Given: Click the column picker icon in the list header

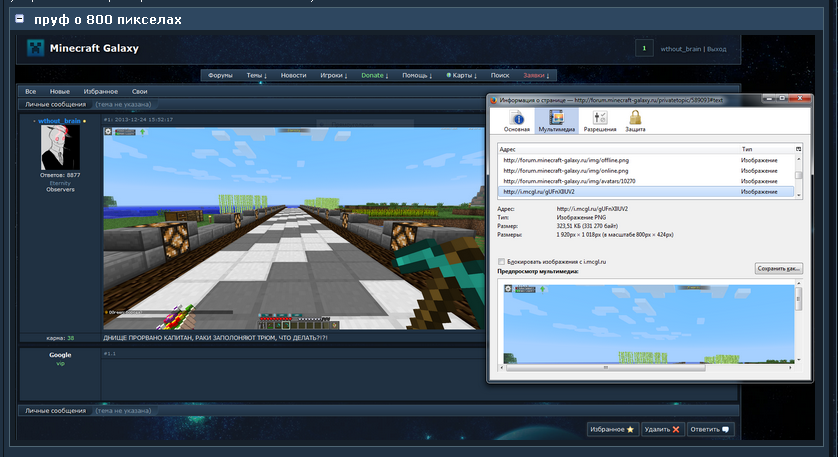Looking at the screenshot, I should click(x=798, y=148).
